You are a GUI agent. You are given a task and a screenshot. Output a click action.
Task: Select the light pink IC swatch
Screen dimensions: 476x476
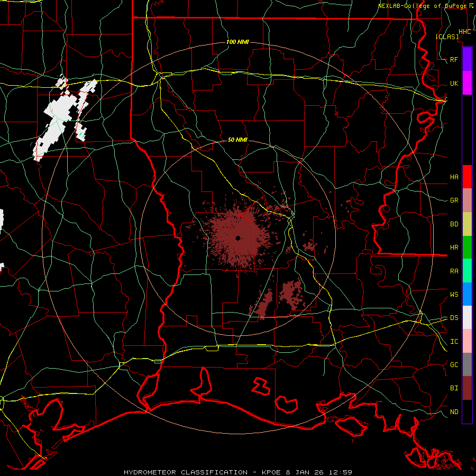click(467, 341)
